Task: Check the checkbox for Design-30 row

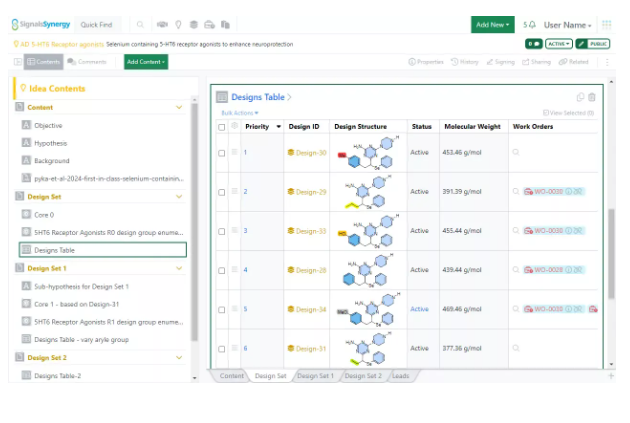Action: tap(222, 153)
